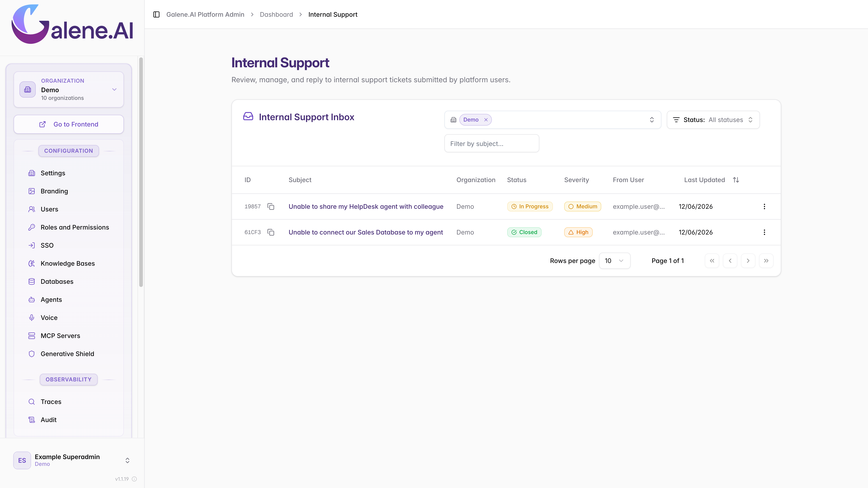Click the Subject column header
The width and height of the screenshot is (868, 488).
tap(300, 180)
